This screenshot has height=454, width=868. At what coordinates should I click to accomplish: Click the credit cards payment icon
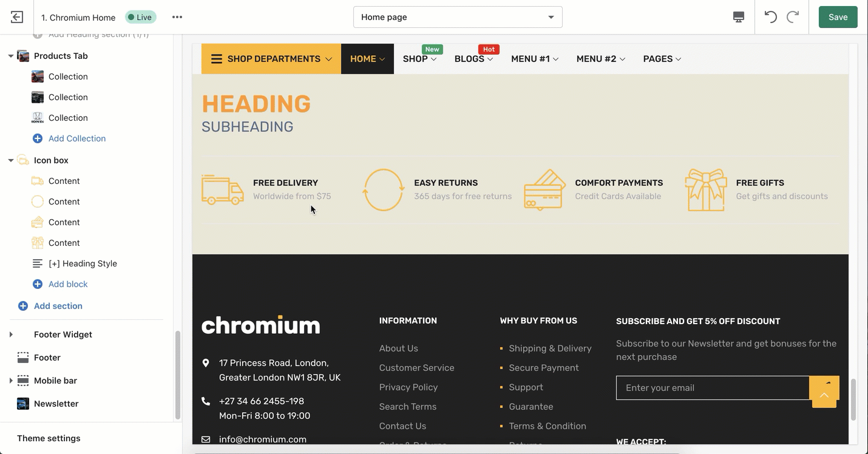pyautogui.click(x=544, y=190)
